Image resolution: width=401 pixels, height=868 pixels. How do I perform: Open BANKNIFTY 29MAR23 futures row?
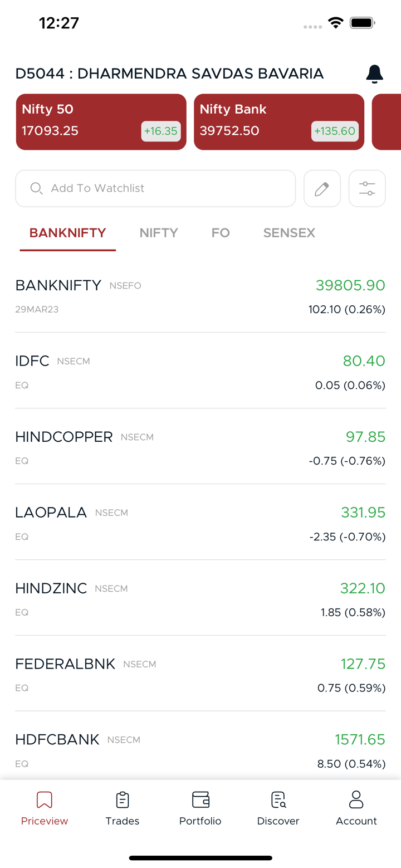tap(200, 295)
